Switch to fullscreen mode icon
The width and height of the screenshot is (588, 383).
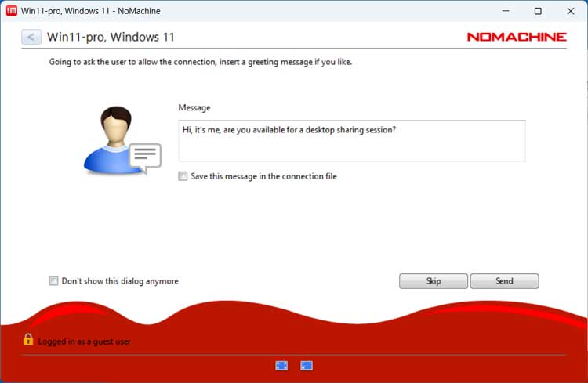click(x=281, y=366)
